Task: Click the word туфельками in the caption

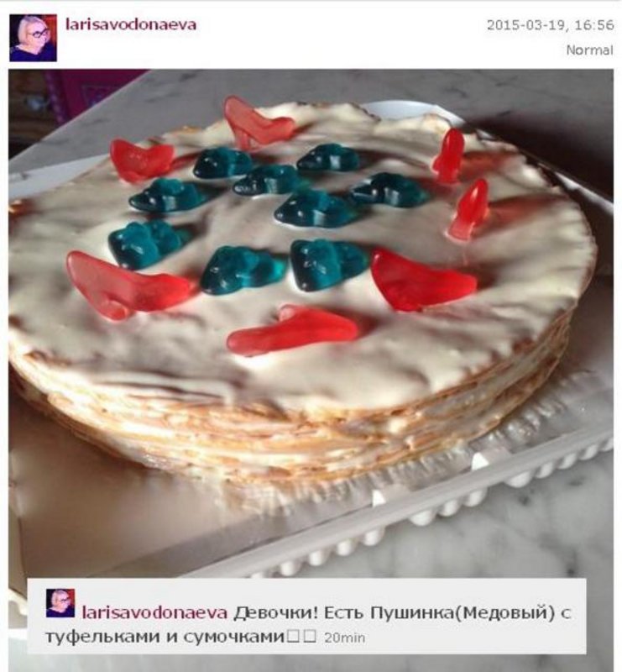Action: point(103,638)
